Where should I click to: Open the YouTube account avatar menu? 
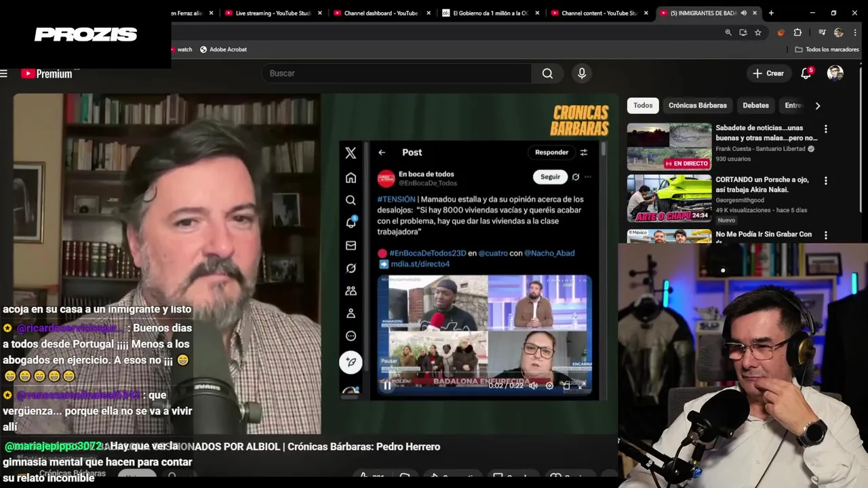835,73
